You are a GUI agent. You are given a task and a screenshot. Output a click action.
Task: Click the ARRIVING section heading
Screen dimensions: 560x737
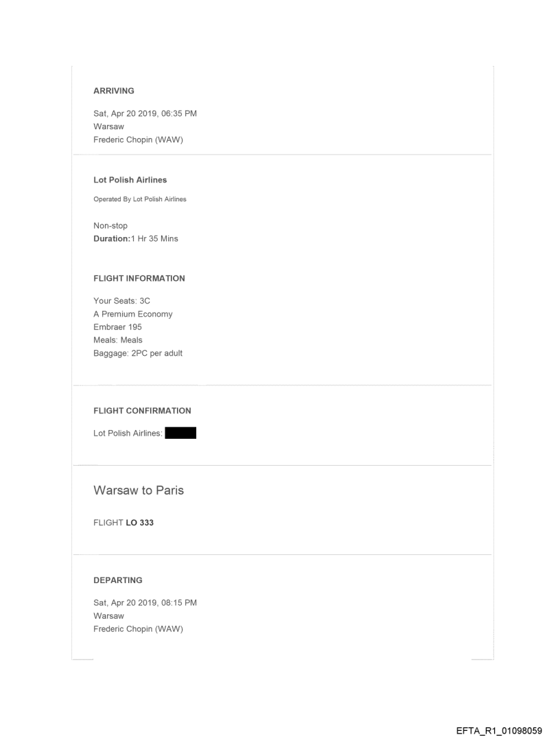coord(114,90)
